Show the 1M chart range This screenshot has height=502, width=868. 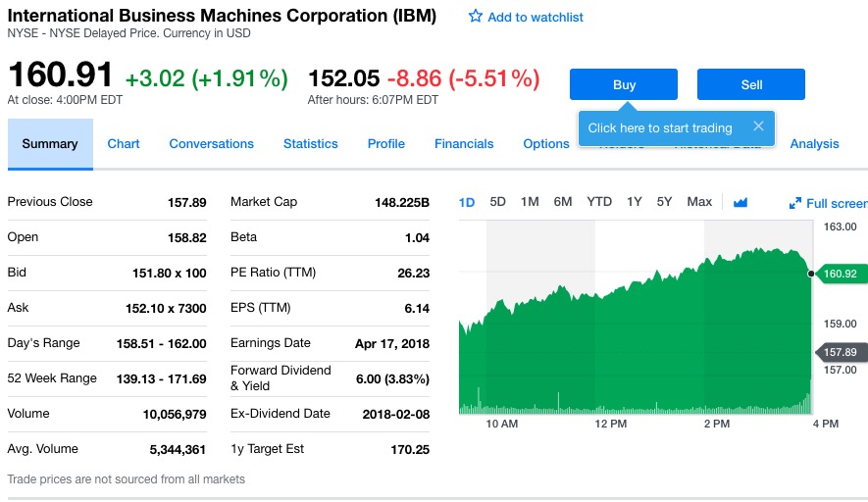pos(530,201)
